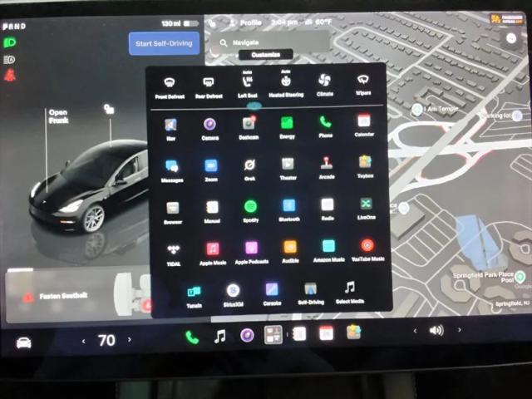The height and width of the screenshot is (399, 532).
Task: Open car controls from the bottom bar
Action: 24,343
